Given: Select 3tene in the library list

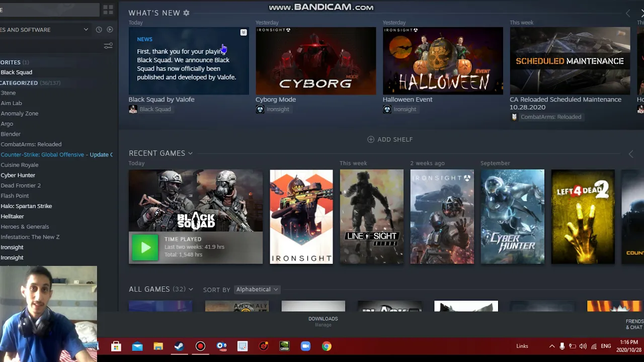Looking at the screenshot, I should (x=8, y=93).
